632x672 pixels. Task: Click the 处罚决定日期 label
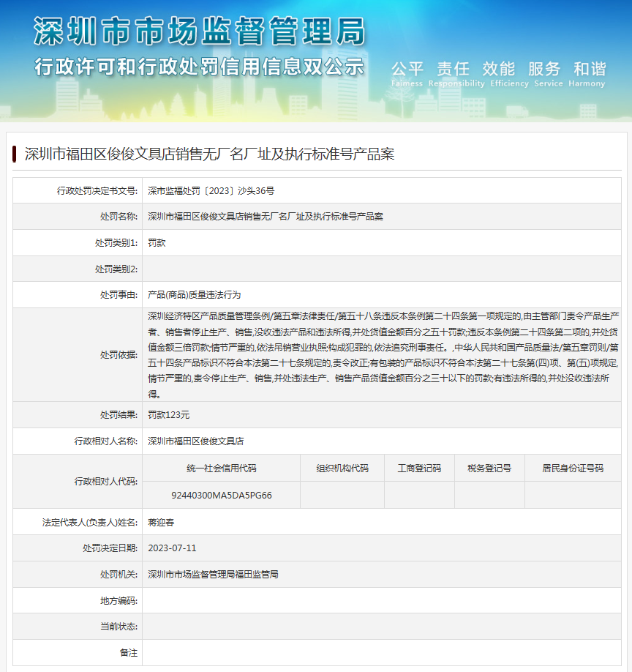tap(110, 548)
